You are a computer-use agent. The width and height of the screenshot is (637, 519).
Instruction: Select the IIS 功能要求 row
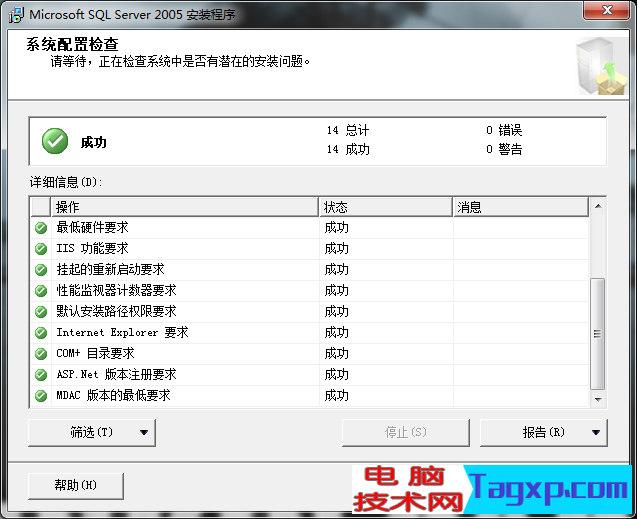coord(310,249)
